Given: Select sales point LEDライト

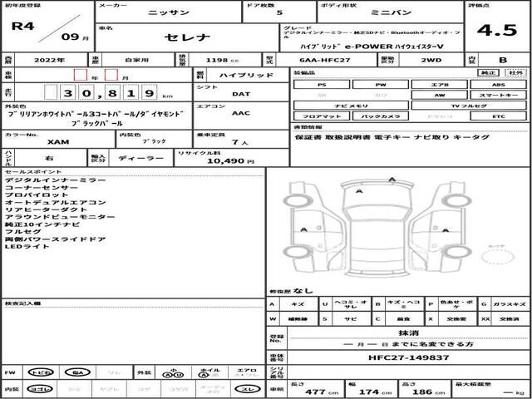Looking at the screenshot, I should (x=27, y=247).
